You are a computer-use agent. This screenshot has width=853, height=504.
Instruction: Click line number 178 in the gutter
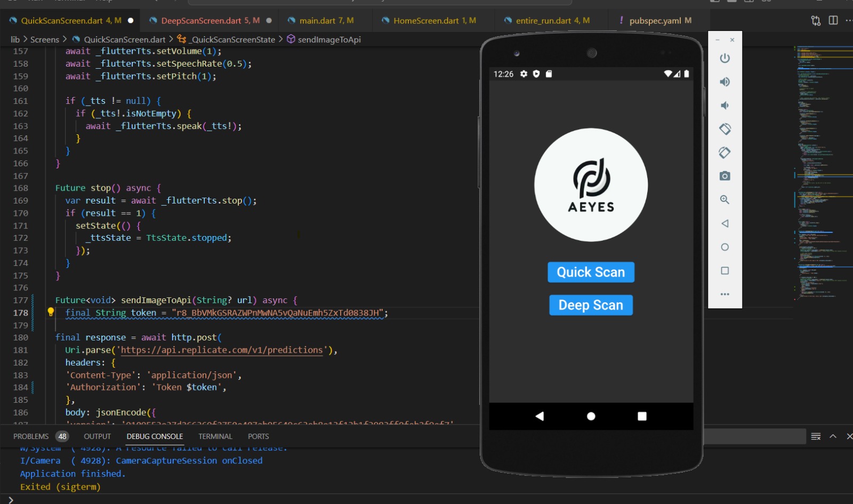point(21,313)
